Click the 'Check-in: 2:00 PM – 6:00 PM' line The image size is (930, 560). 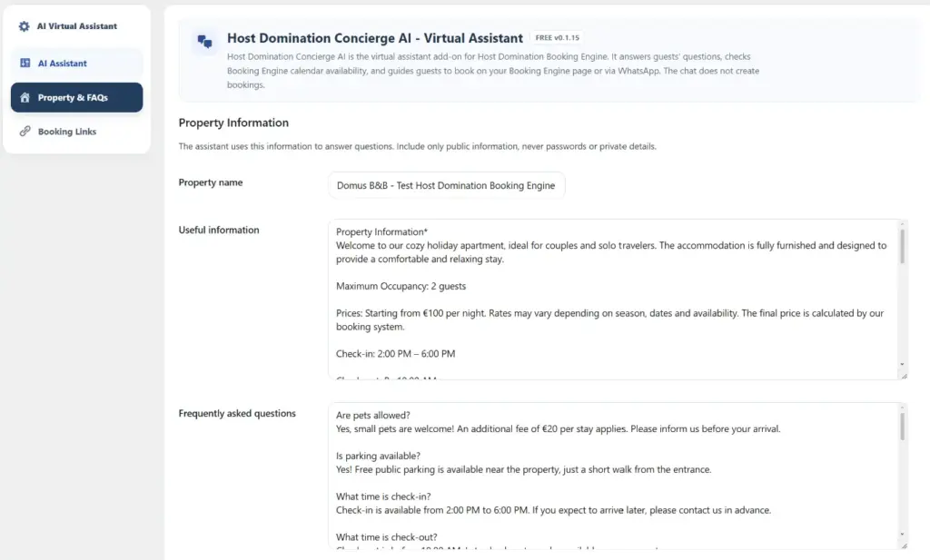coord(396,354)
